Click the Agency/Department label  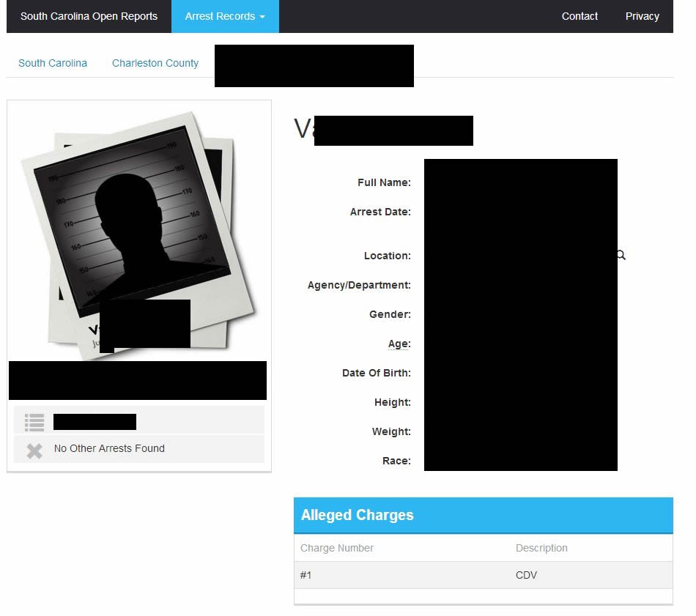pos(359,285)
